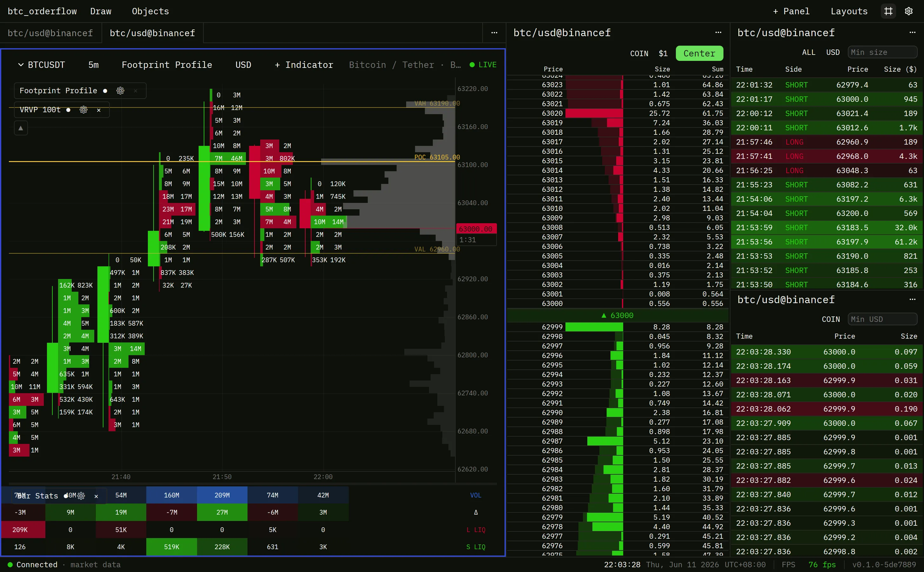924x572 pixels.
Task: Click version v0.1.0-5de7889 label
Action: point(884,564)
